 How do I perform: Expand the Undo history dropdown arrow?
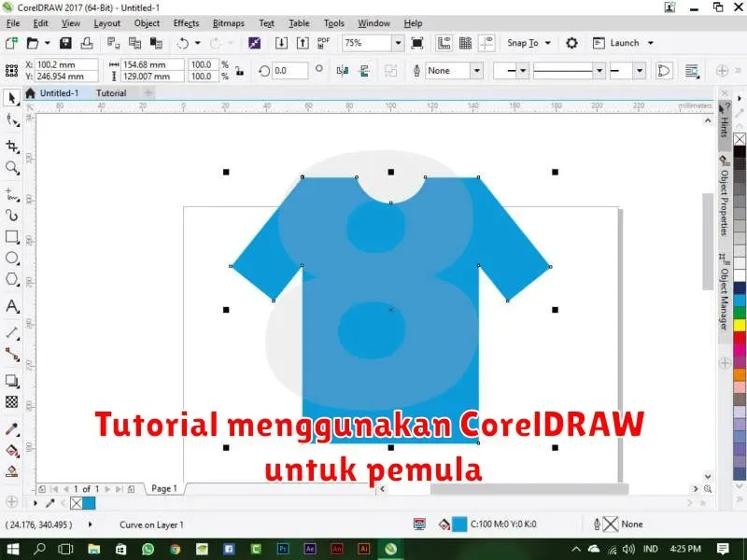197,43
